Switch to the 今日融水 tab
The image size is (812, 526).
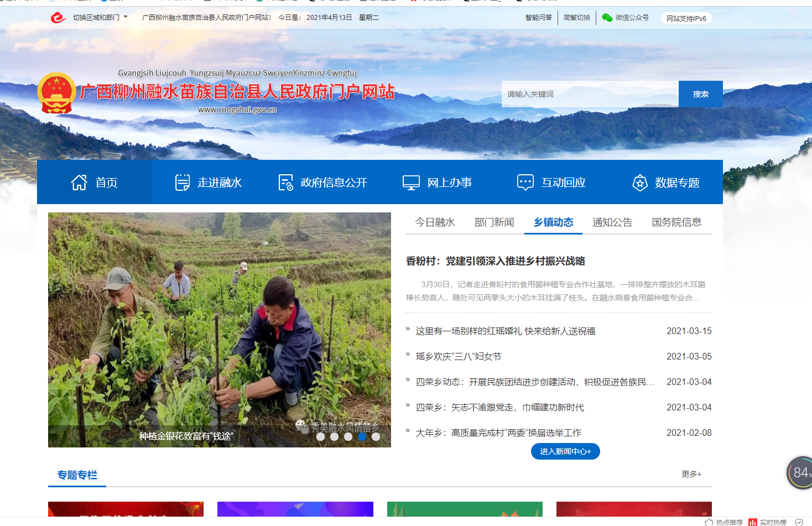[435, 222]
